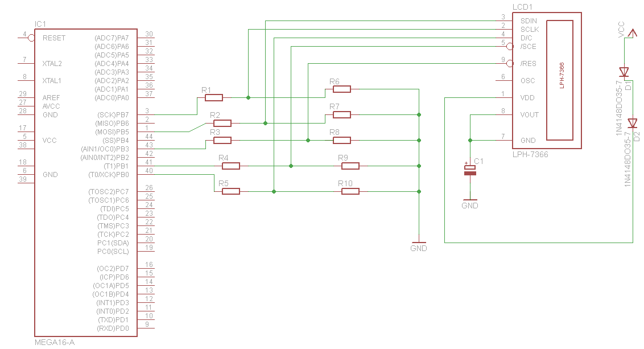Select the MEGA16-A value label
644x349 pixels.
[55, 342]
